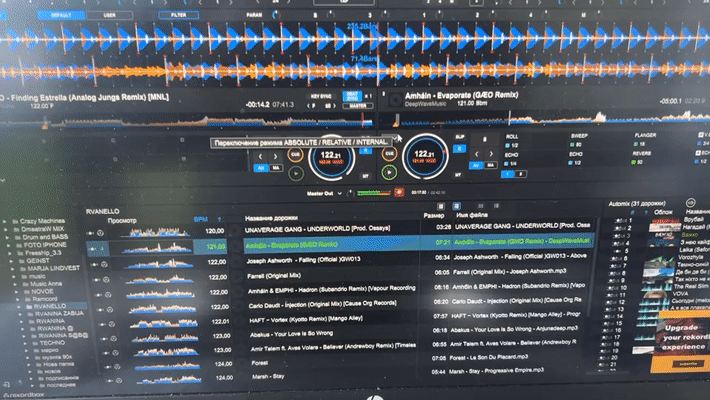This screenshot has height=400, width=710.
Task: Click the deck 2 jog wheel showing 122.21
Action: click(x=425, y=156)
